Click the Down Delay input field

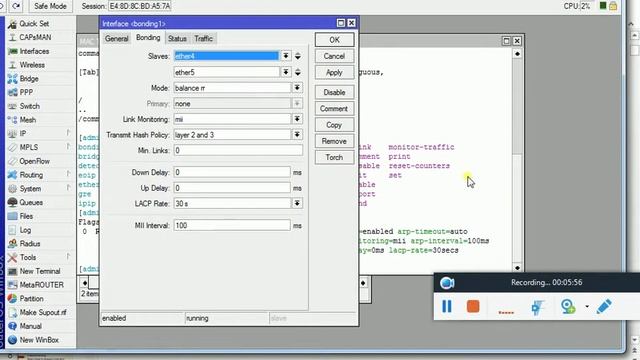232,172
